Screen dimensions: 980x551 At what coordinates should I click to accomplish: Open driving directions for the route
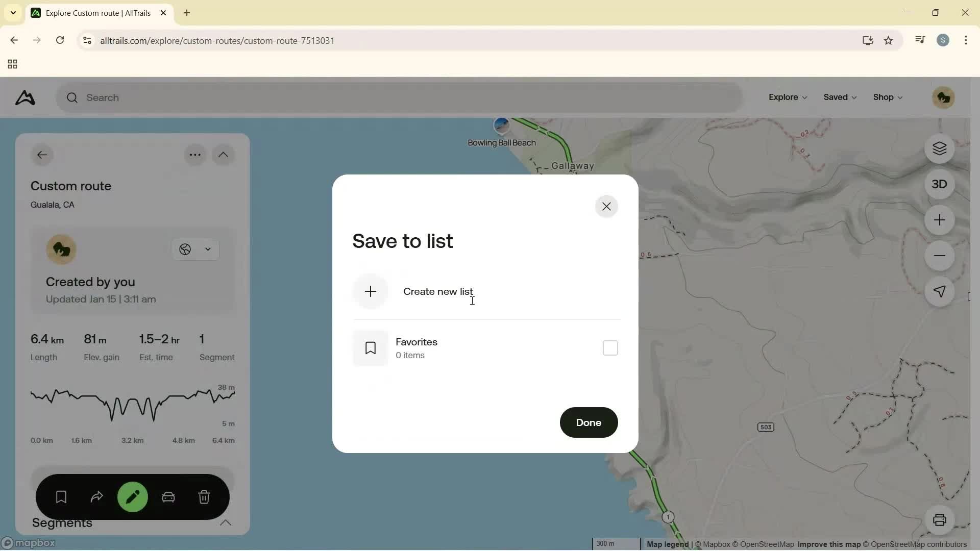168,496
